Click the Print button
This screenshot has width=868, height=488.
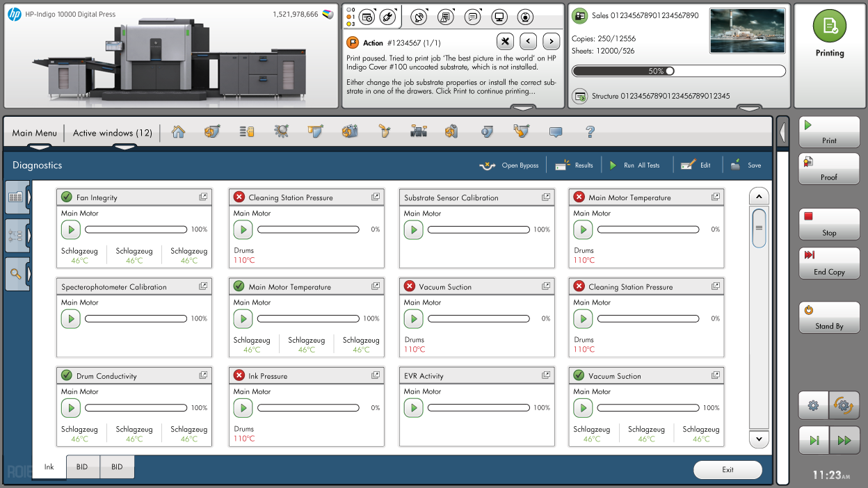point(829,132)
